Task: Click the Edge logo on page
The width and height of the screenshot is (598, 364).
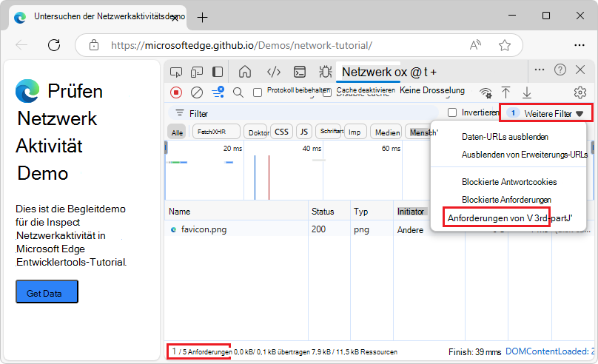Action: tap(27, 91)
